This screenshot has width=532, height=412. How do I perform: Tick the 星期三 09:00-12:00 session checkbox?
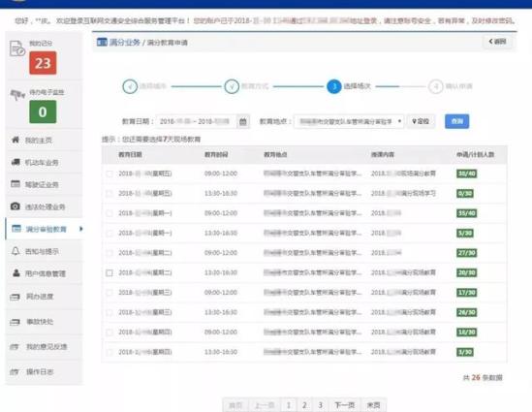110,293
